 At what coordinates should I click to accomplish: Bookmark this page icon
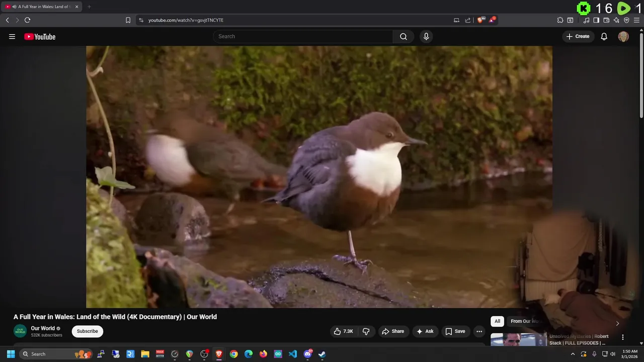(128, 20)
